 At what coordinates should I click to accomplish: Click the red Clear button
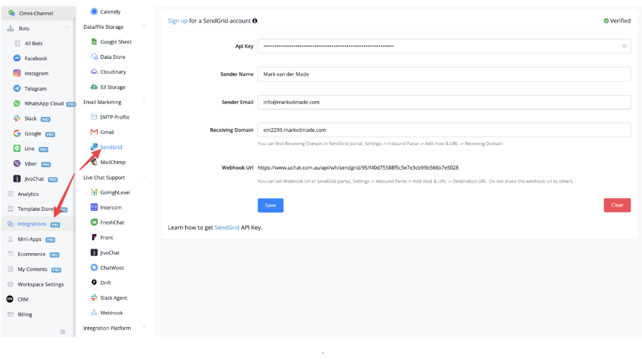[x=617, y=205]
